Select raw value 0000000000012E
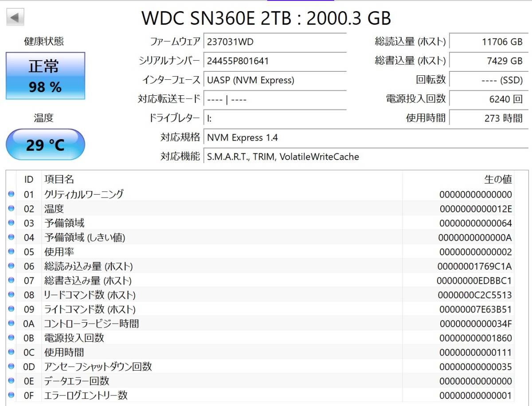The image size is (532, 406). click(x=476, y=209)
